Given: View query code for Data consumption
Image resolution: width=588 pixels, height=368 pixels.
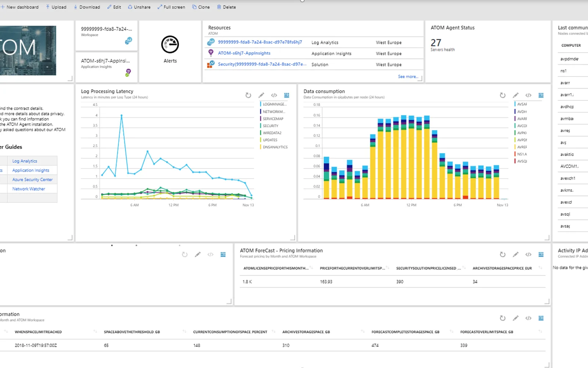Looking at the screenshot, I should click(528, 95).
